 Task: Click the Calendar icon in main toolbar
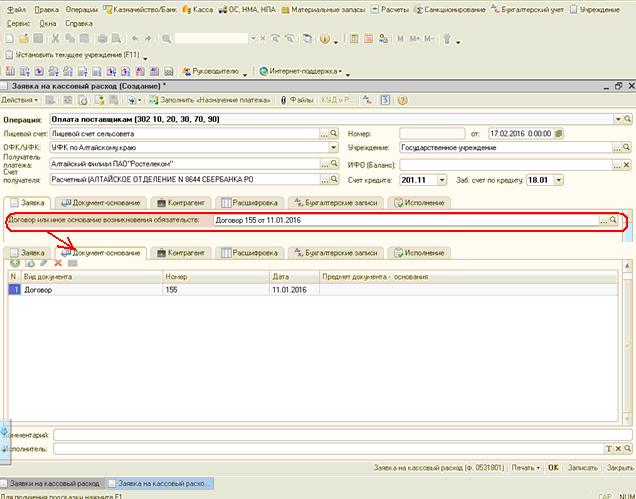368,39
